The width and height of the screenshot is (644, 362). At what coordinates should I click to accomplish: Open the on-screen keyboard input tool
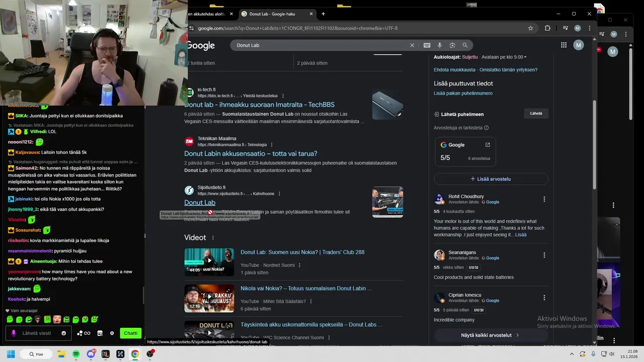tap(427, 45)
